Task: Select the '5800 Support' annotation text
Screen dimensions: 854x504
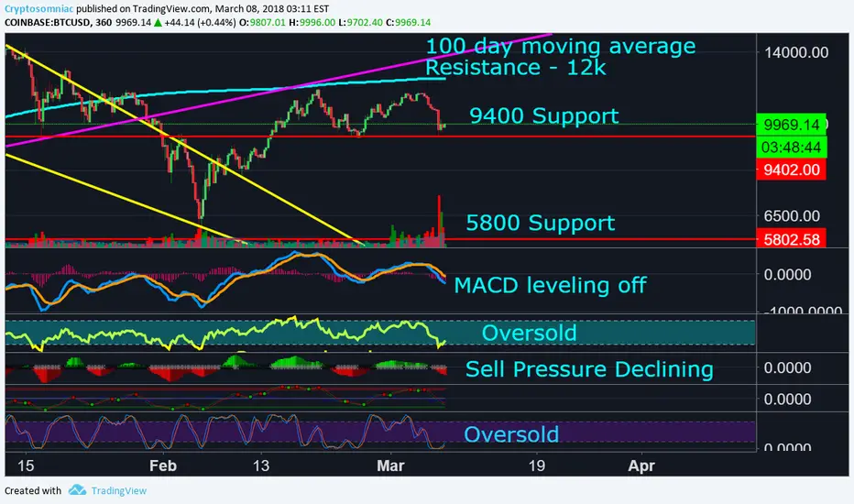Action: click(540, 223)
